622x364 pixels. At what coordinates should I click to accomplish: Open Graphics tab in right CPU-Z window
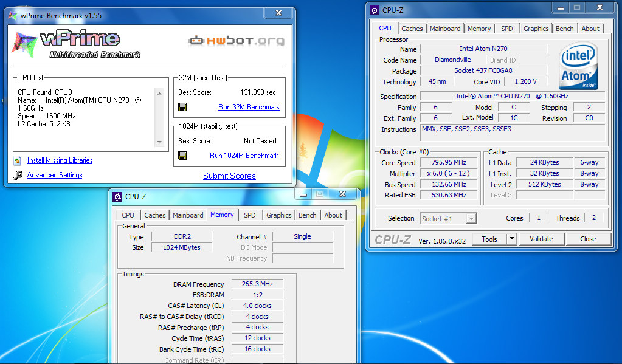(x=536, y=29)
